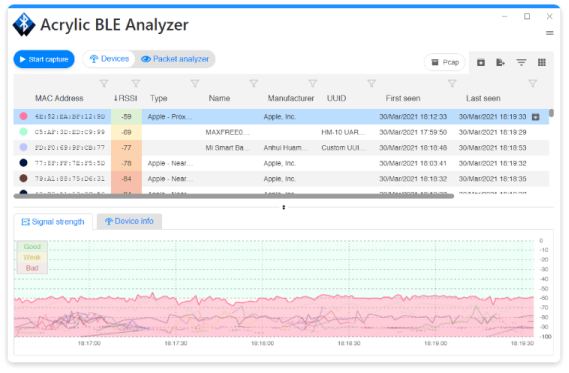The image size is (569, 373).
Task: Switch to Packet analyzer view
Action: click(x=175, y=59)
